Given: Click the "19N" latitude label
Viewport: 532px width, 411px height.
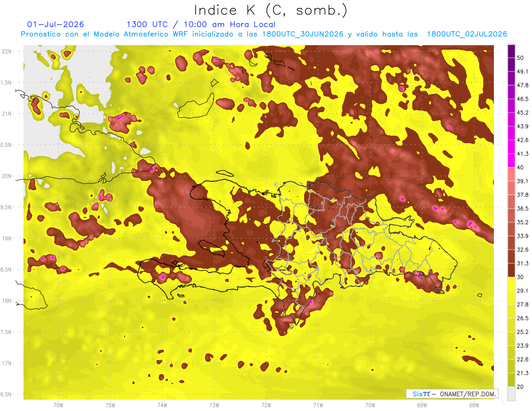Looking at the screenshot, I should point(7,239).
